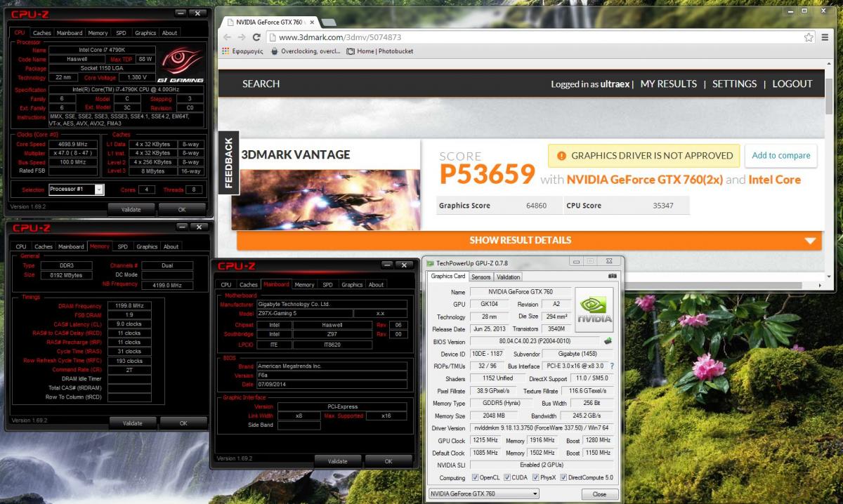Image resolution: width=843 pixels, height=504 pixels.
Task: Click the Intel Core link in the score header
Action: (775, 180)
